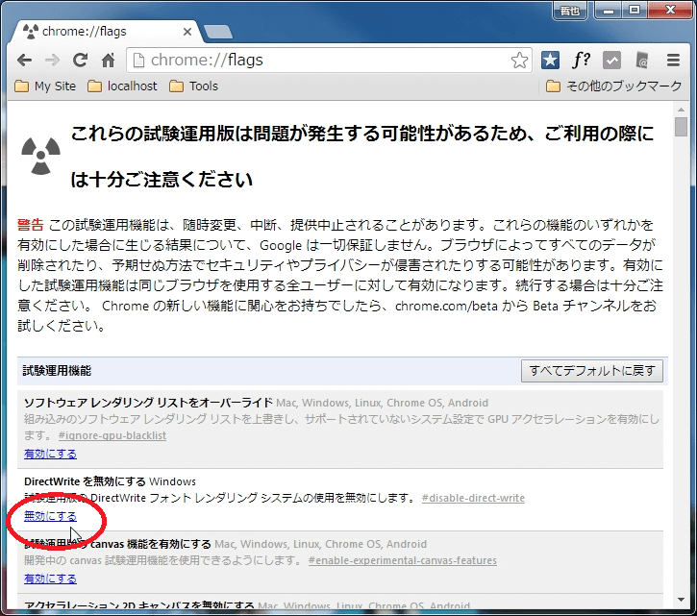
Task: Open the blue star extension icon
Action: 550,60
